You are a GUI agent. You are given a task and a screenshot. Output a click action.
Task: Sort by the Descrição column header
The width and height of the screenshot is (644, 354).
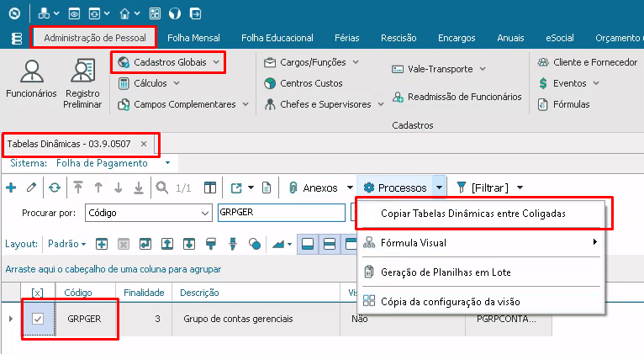click(199, 293)
